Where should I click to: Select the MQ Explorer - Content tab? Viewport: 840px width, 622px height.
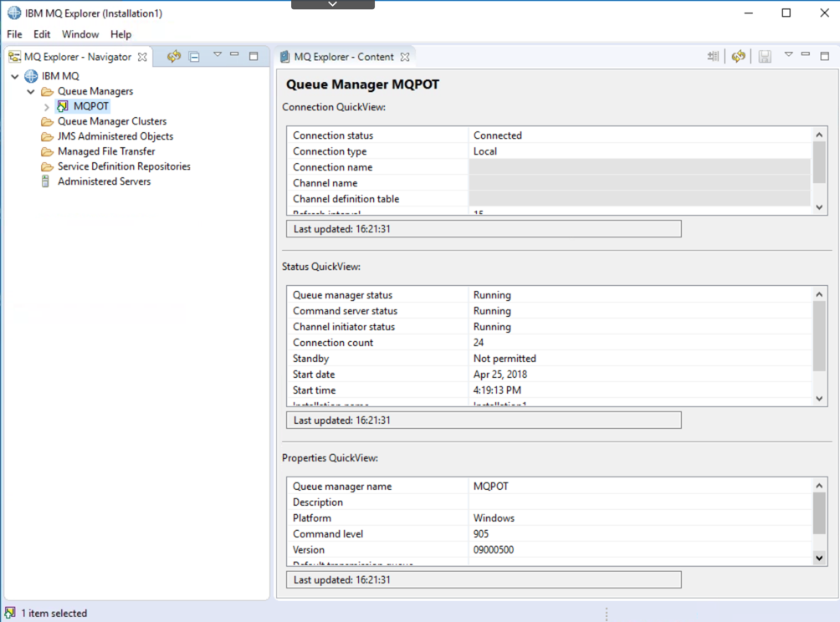tap(344, 57)
